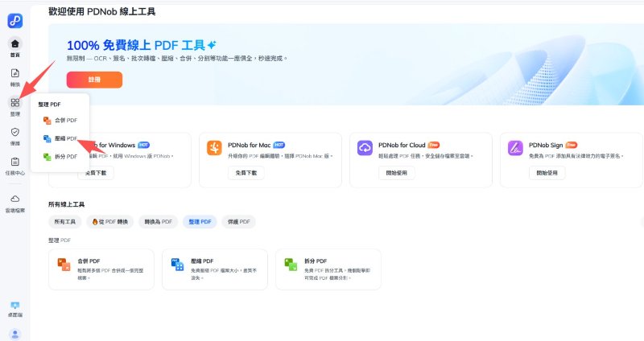Open the user avatar at sidebar bottom
The height and width of the screenshot is (341, 644).
(x=15, y=333)
